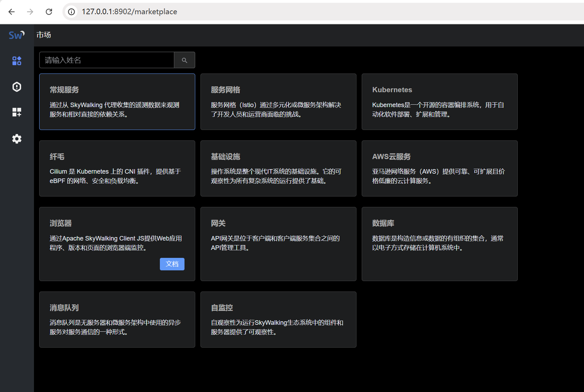Open the alerting shield icon in sidebar

(16, 87)
